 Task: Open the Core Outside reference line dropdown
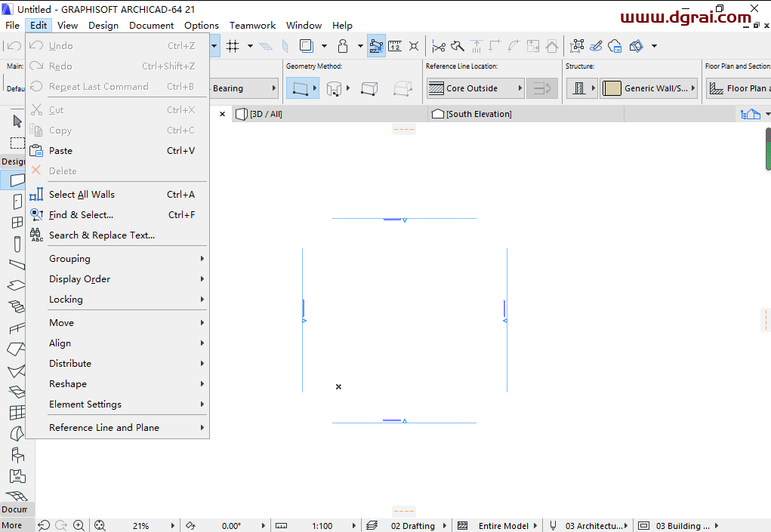pos(475,88)
